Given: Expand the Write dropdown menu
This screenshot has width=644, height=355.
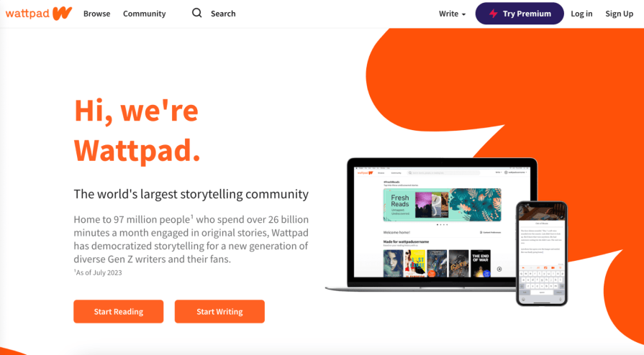Looking at the screenshot, I should [452, 14].
